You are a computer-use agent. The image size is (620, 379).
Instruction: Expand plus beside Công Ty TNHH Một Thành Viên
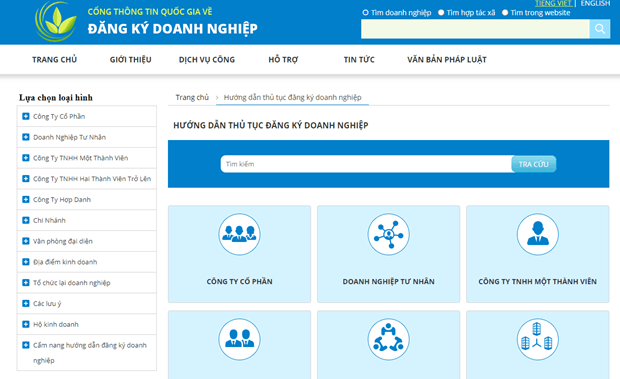26,158
